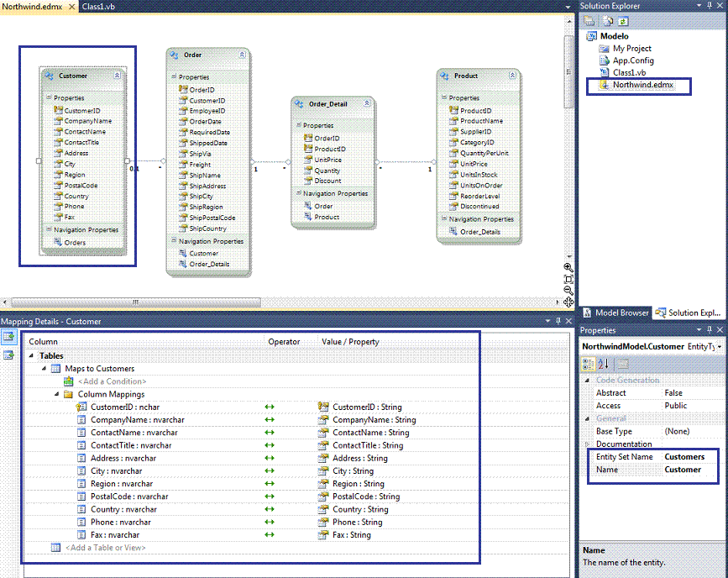728x578 pixels.
Task: Click the diagram pan thumbnail icon
Action: click(x=568, y=302)
